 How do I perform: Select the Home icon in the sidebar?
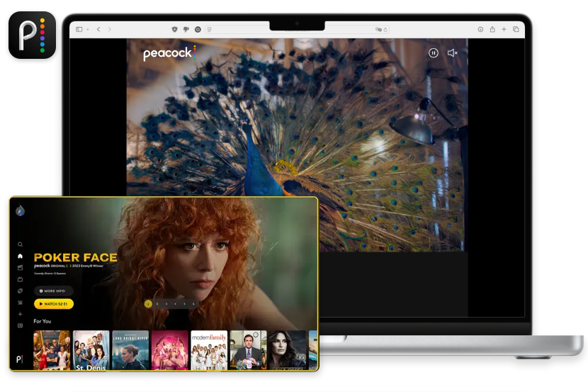tap(20, 256)
